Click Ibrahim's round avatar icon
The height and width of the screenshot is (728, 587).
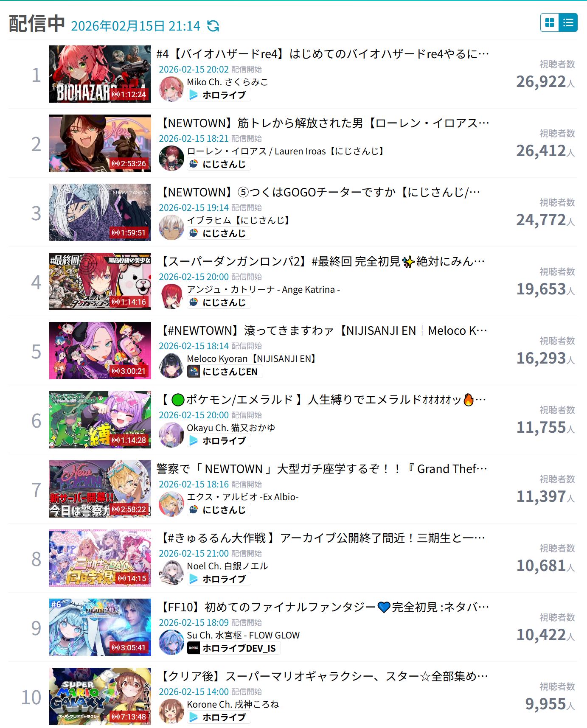click(x=171, y=227)
